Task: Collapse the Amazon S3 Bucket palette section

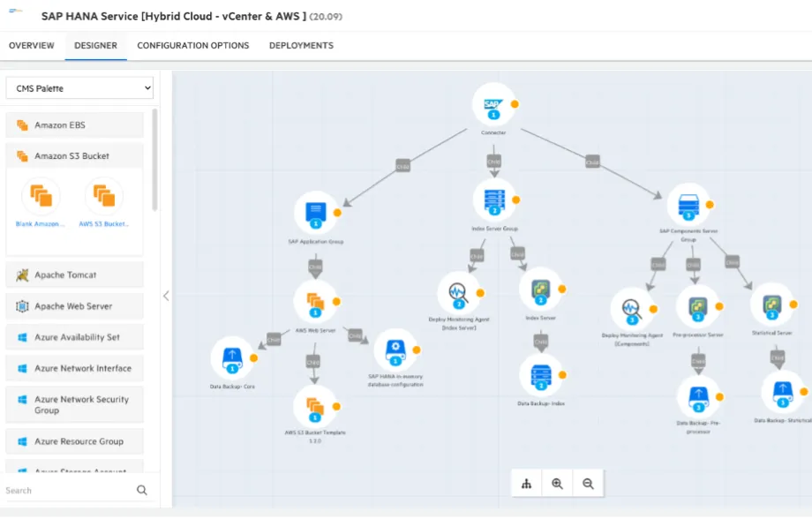Action: click(74, 154)
